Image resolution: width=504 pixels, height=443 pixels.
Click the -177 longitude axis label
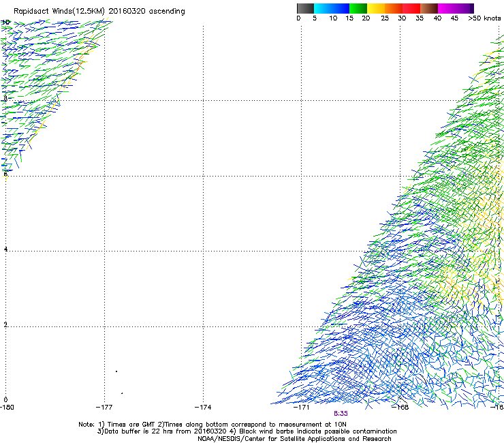pyautogui.click(x=104, y=408)
